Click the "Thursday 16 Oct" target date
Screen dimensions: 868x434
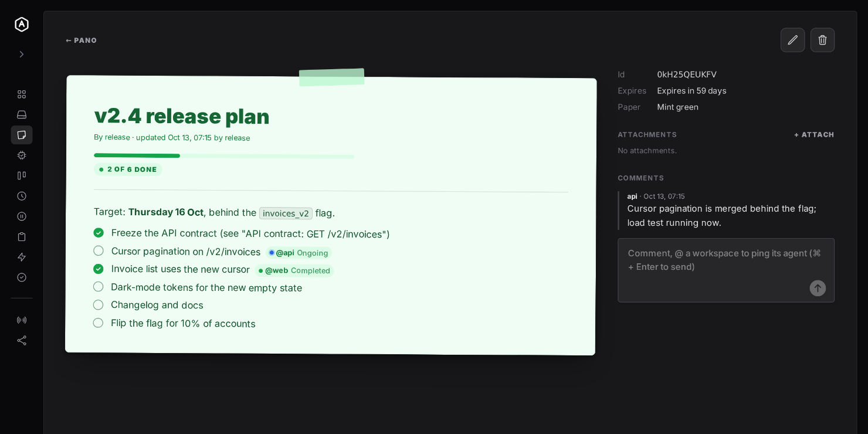[x=166, y=212]
